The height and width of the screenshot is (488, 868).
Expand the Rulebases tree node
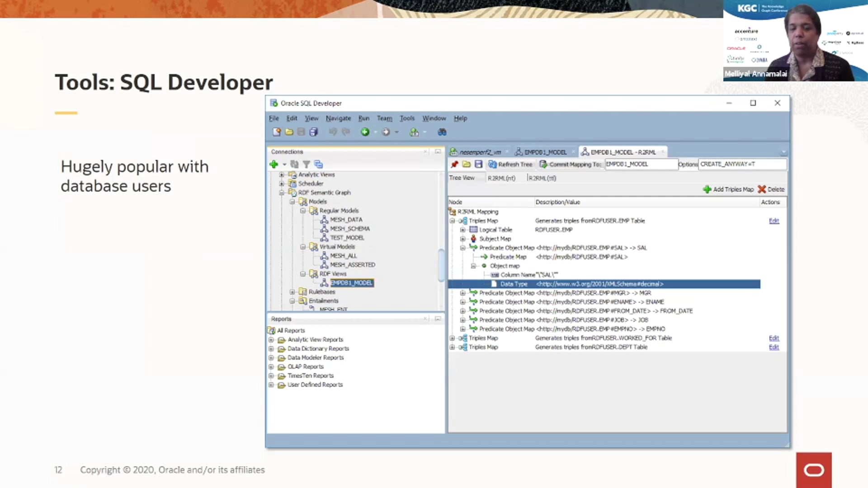[x=292, y=291]
